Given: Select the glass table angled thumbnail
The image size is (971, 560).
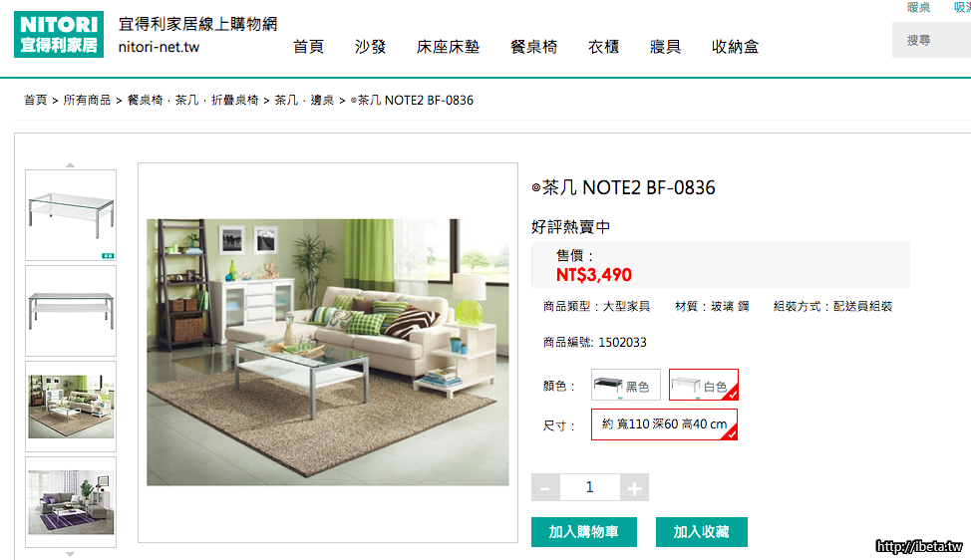Looking at the screenshot, I should click(x=71, y=215).
